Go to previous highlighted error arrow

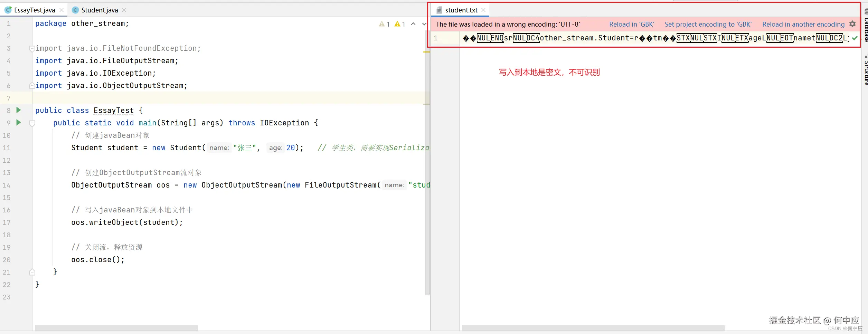click(x=413, y=24)
